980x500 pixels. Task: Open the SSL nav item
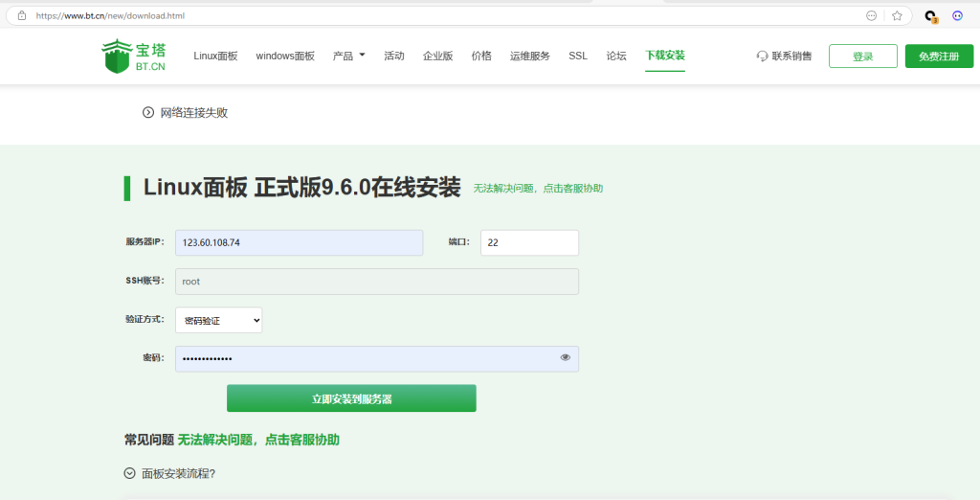[x=578, y=56]
